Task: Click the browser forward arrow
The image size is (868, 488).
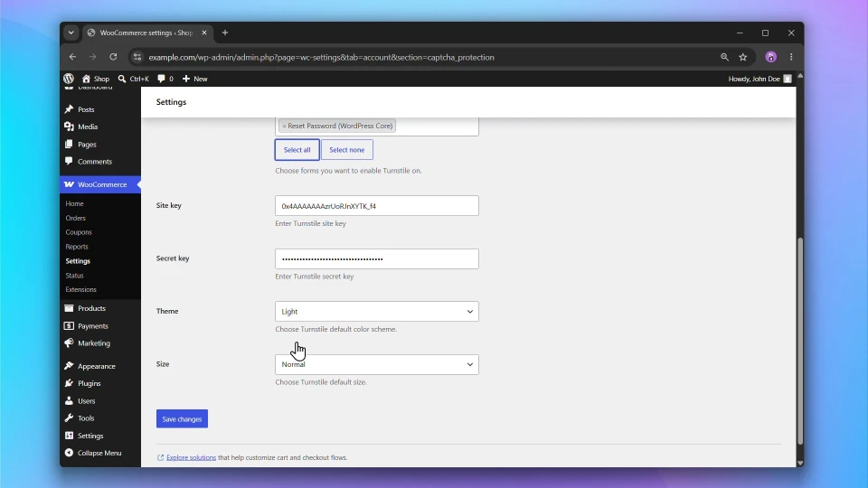Action: point(93,57)
